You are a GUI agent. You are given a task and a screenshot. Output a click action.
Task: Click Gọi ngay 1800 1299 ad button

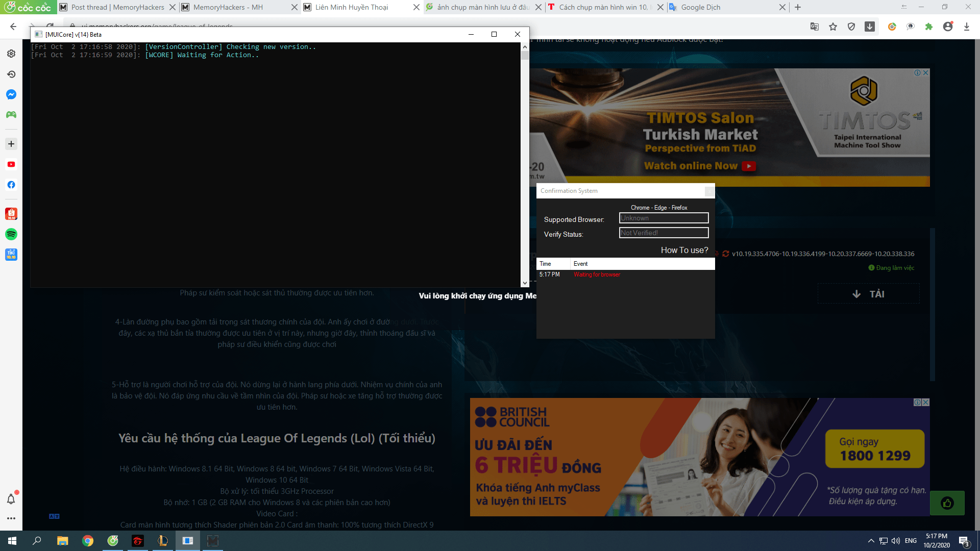[875, 449]
